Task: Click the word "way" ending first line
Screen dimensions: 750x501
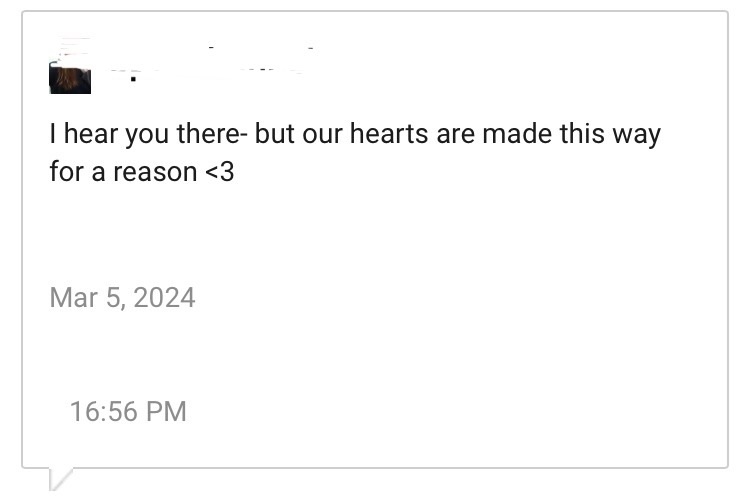Action: (x=635, y=135)
